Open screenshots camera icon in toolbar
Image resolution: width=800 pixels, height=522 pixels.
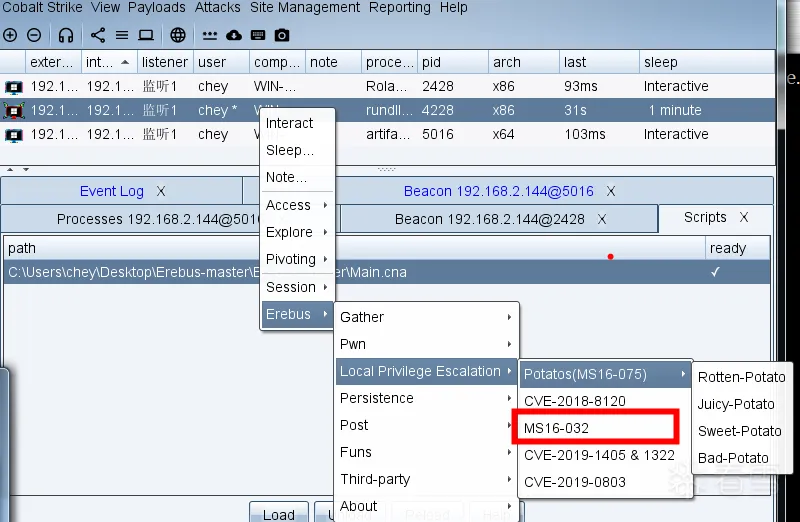pyautogui.click(x=282, y=35)
